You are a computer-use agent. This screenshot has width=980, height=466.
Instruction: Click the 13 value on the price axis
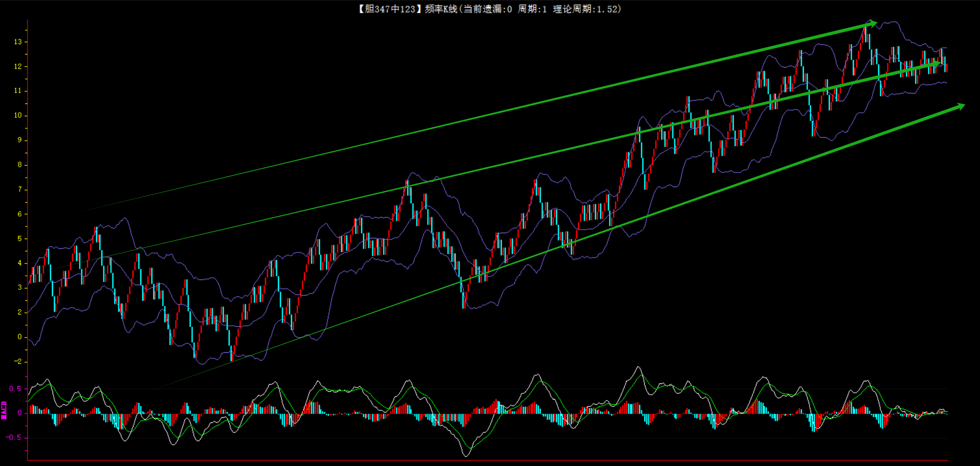pos(18,42)
